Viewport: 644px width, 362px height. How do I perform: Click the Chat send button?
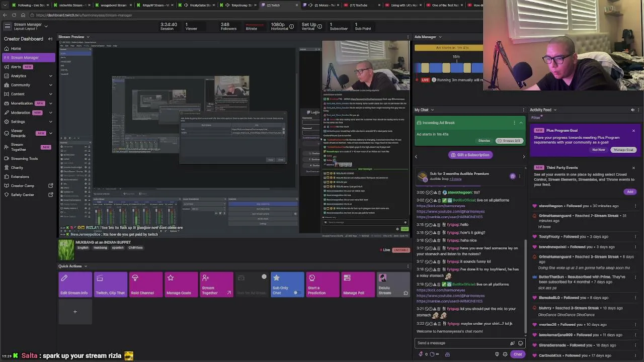pyautogui.click(x=518, y=354)
